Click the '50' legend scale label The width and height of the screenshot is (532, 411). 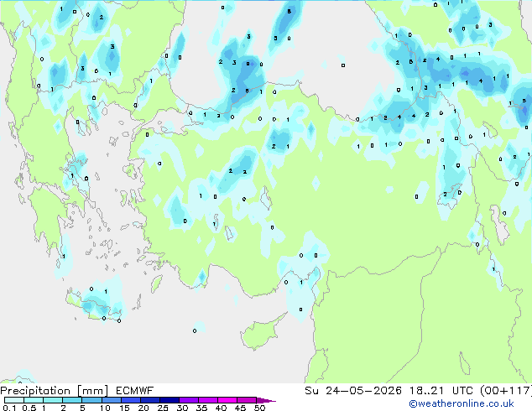coord(259,408)
